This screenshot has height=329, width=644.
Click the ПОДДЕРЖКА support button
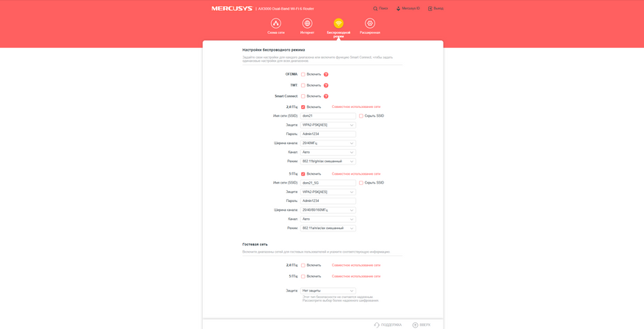pyautogui.click(x=388, y=325)
